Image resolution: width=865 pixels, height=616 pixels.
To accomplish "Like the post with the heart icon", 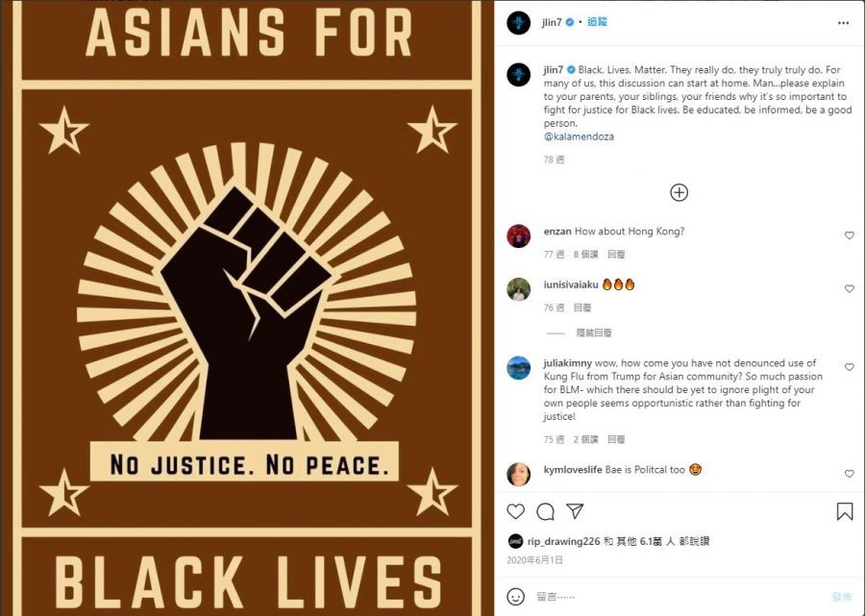I will 515,511.
